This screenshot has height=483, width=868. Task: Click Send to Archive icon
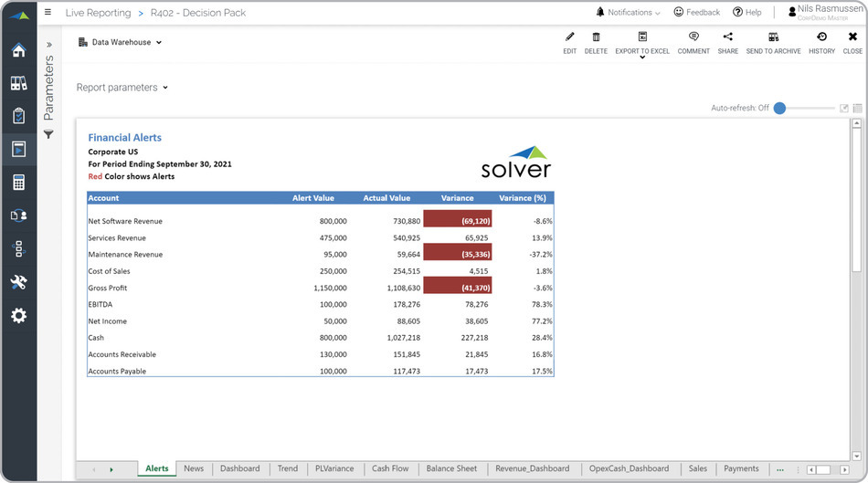tap(773, 37)
